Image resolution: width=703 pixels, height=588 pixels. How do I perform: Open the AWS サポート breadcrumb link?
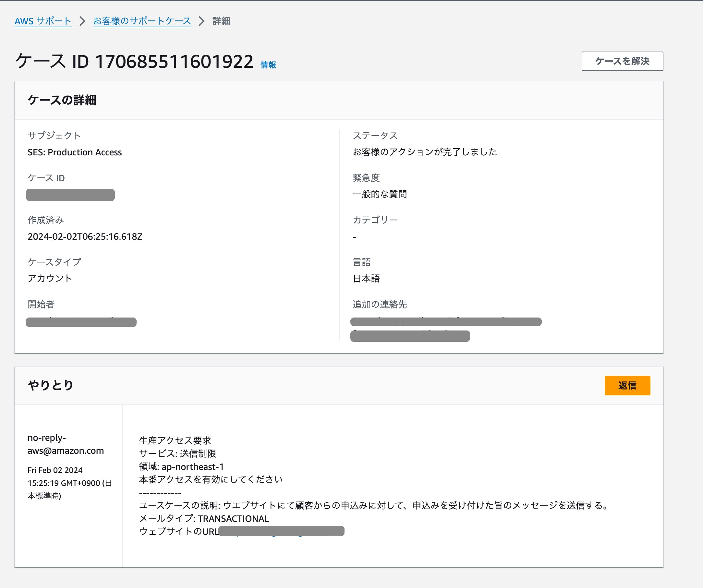(43, 21)
